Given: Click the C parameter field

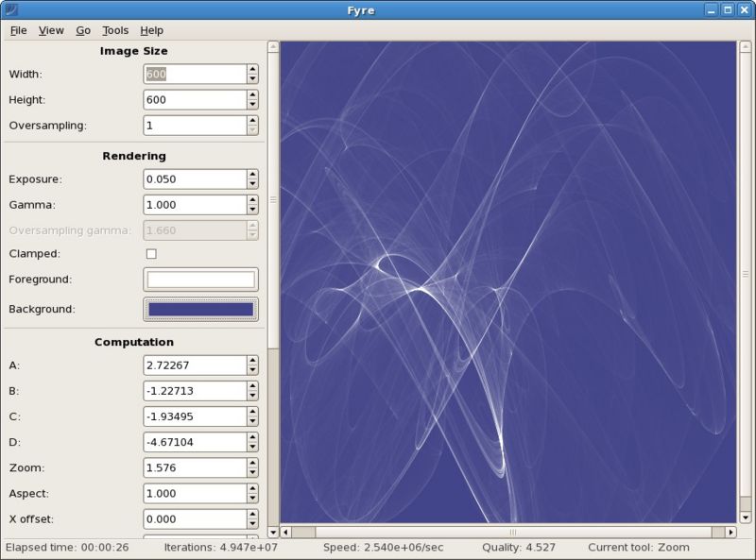Looking at the screenshot, I should (x=195, y=416).
